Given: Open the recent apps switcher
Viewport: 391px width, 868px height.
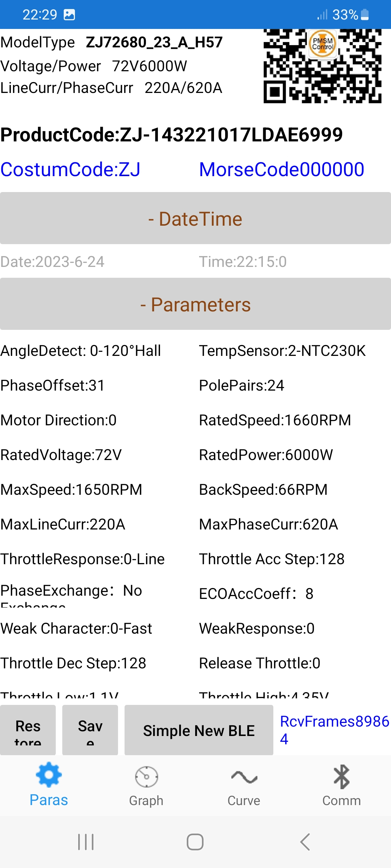Looking at the screenshot, I should point(86,842).
